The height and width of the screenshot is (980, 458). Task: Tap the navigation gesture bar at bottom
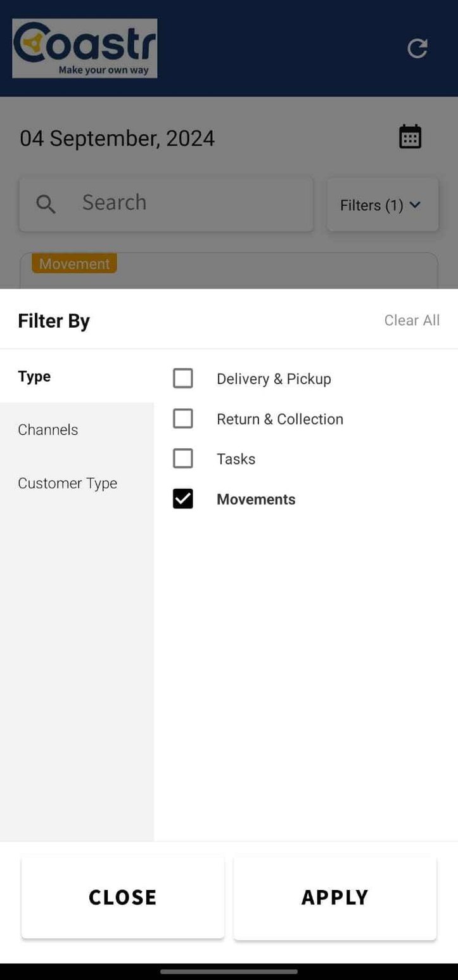(x=229, y=971)
